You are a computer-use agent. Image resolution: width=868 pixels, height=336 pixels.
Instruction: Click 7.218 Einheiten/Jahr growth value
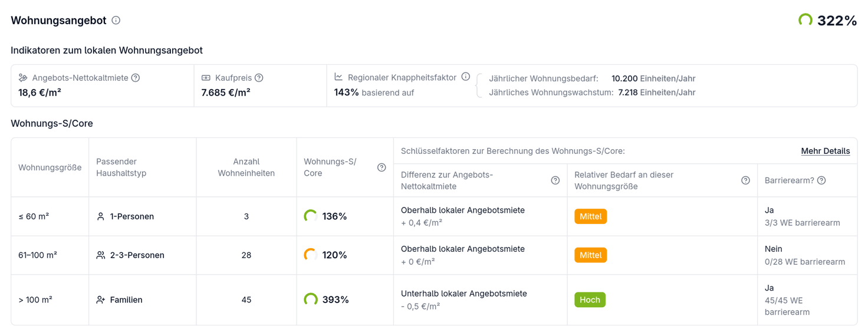(657, 93)
